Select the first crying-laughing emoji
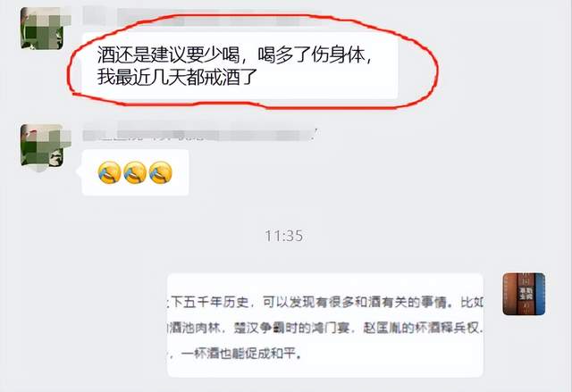The width and height of the screenshot is (572, 392). point(109,172)
